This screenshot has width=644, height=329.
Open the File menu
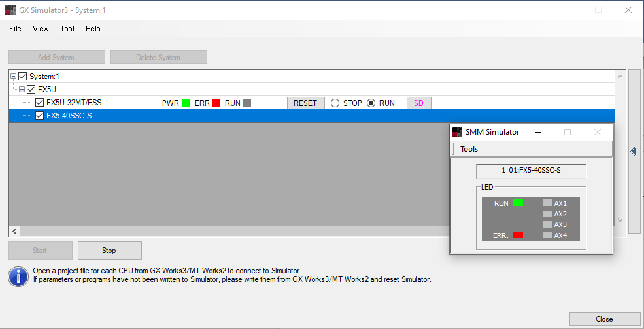[x=15, y=29]
